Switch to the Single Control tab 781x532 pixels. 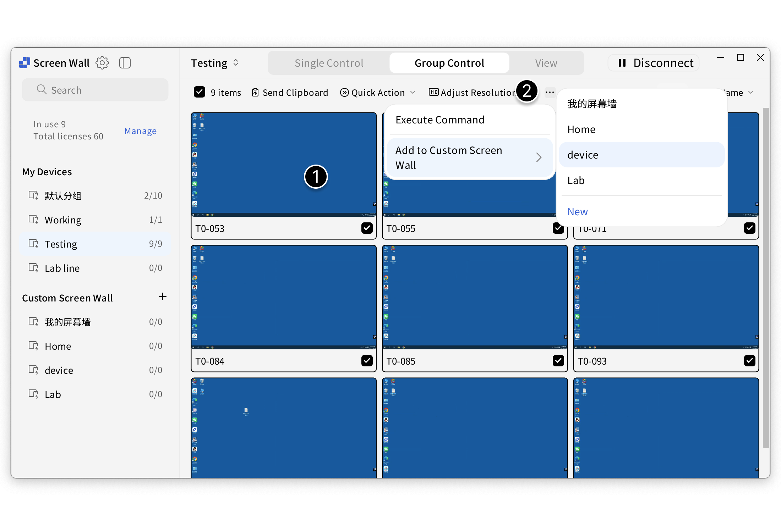329,63
